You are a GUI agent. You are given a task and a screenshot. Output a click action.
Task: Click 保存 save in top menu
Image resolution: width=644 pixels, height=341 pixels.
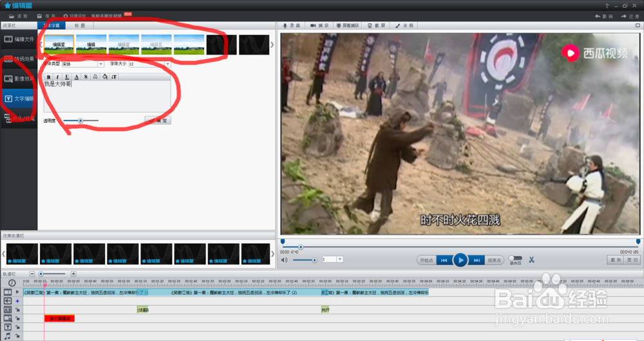point(46,16)
